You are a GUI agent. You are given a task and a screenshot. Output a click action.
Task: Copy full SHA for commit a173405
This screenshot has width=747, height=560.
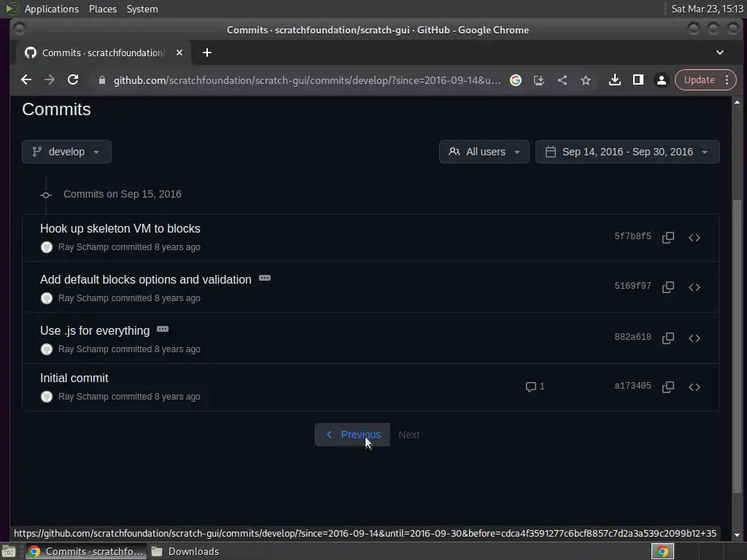(668, 386)
